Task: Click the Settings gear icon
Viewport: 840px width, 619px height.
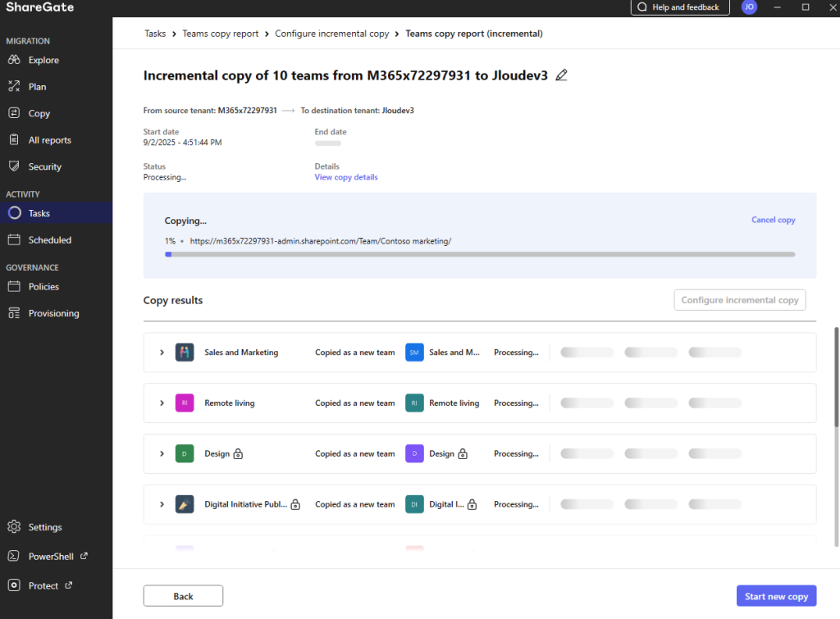Action: pyautogui.click(x=14, y=527)
